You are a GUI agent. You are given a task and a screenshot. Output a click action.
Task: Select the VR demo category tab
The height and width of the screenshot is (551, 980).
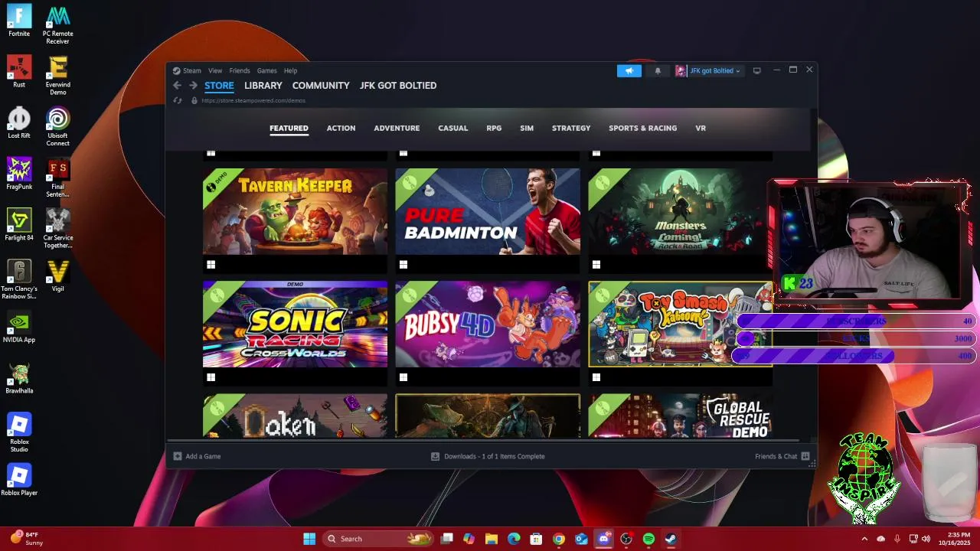point(701,129)
